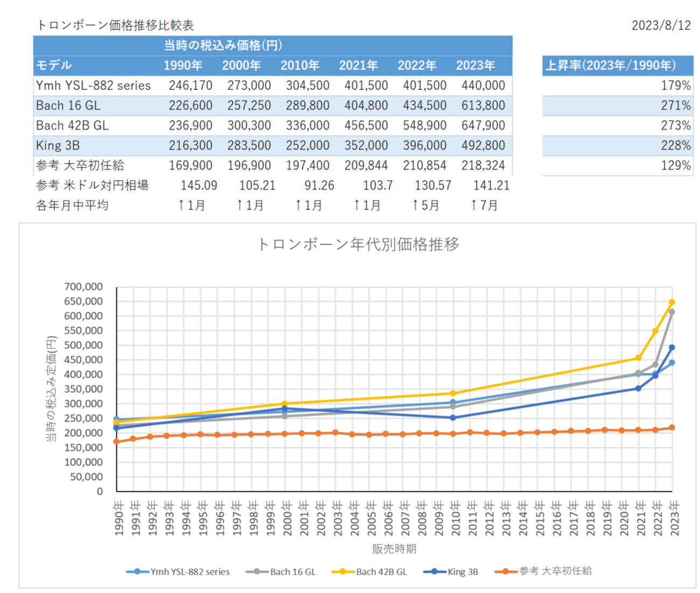
Task: Select the cell with value 300,300
Action: [249, 125]
